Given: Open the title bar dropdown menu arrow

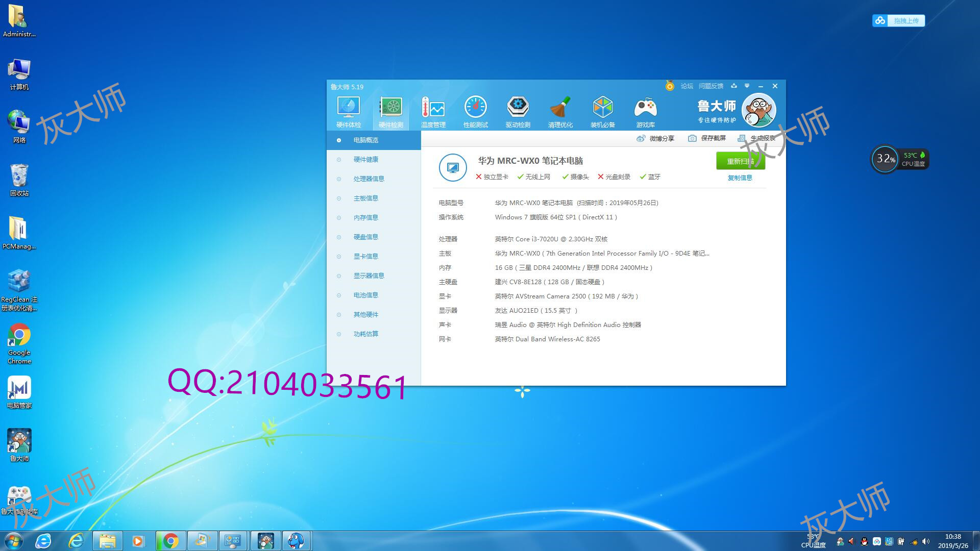Looking at the screenshot, I should (747, 86).
